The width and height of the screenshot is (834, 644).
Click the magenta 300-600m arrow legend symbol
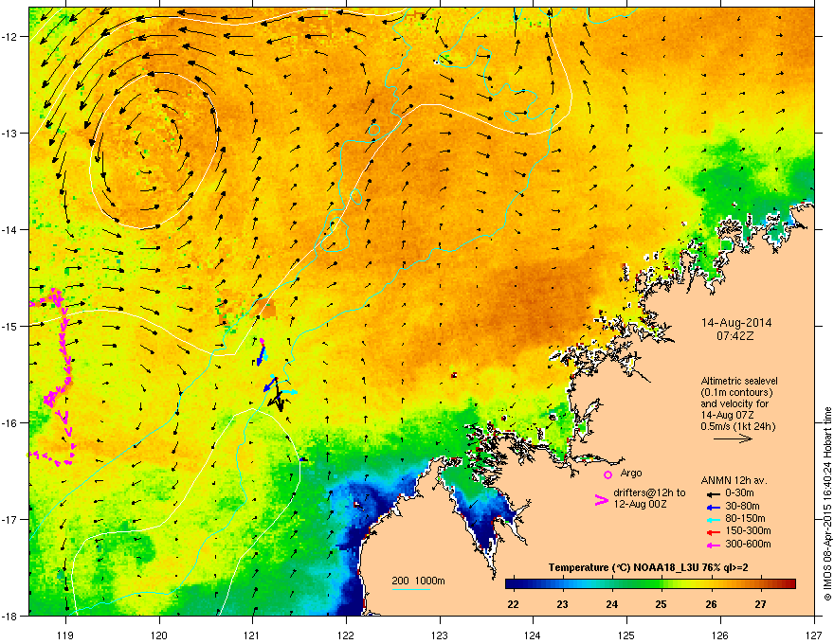tap(714, 545)
